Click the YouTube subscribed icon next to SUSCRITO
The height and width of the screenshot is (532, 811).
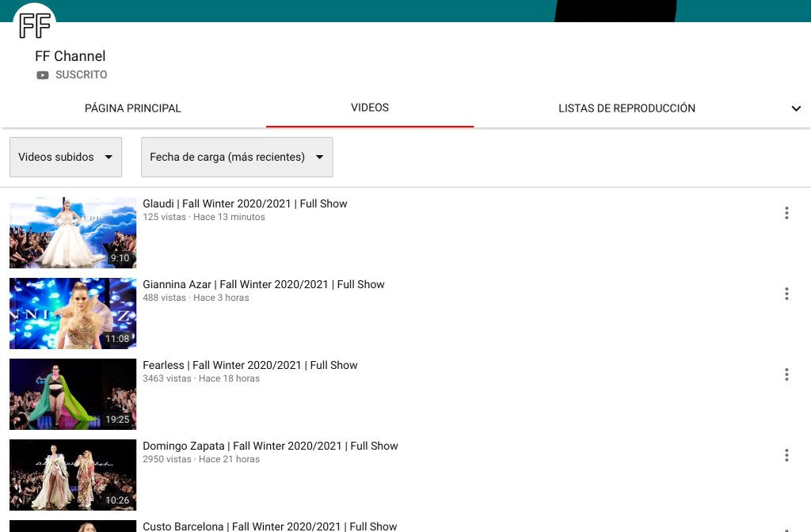43,75
